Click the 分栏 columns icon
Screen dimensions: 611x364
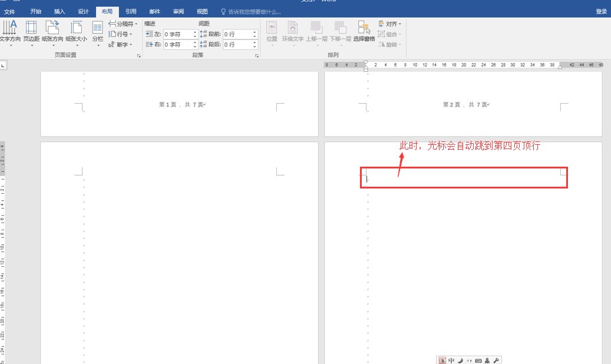click(x=97, y=28)
